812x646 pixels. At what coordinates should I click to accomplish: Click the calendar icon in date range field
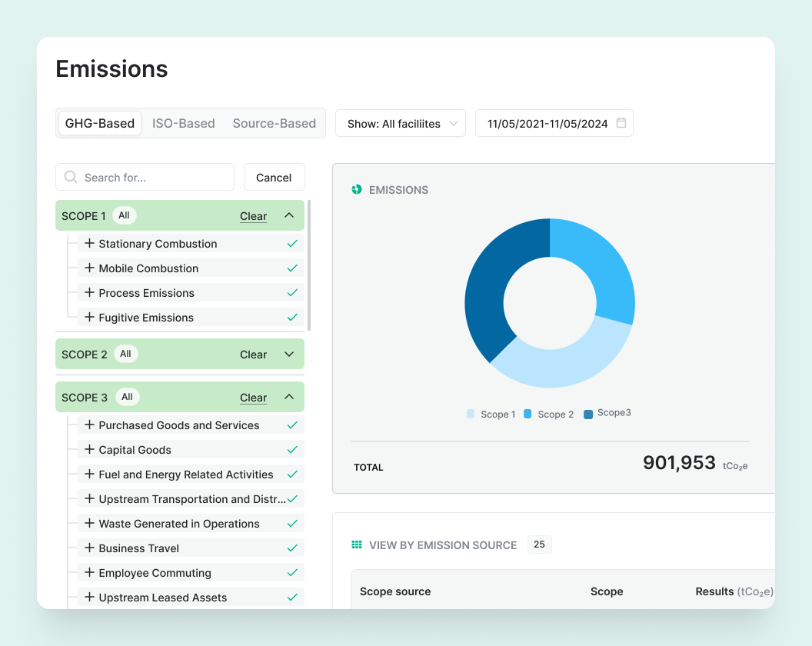point(621,123)
